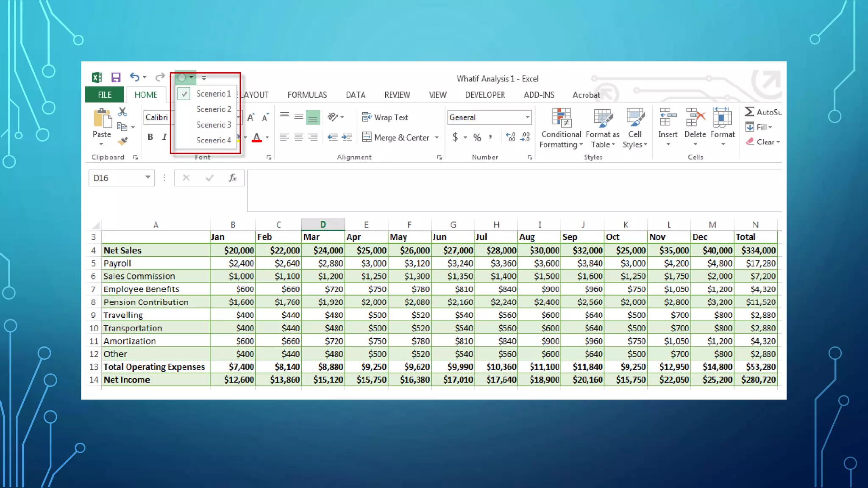Toggle Wrap Text

coord(385,117)
